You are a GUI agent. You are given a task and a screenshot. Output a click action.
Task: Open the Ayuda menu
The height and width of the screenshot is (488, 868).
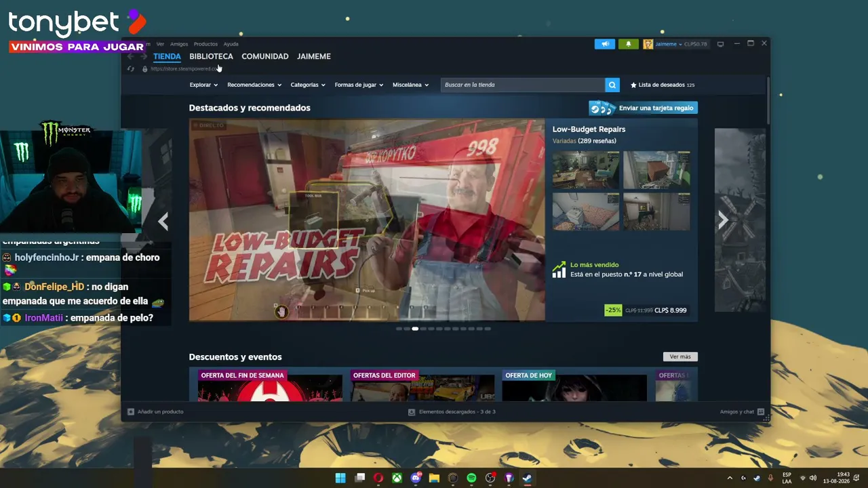[231, 44]
